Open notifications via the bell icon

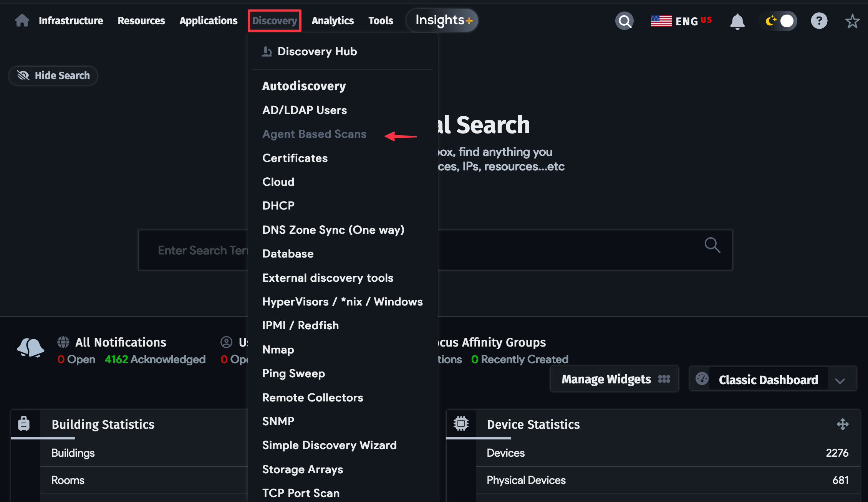click(737, 21)
